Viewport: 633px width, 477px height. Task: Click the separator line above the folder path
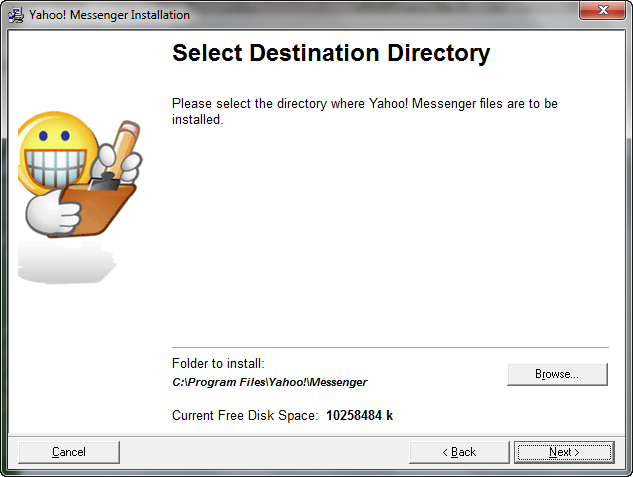pos(390,348)
